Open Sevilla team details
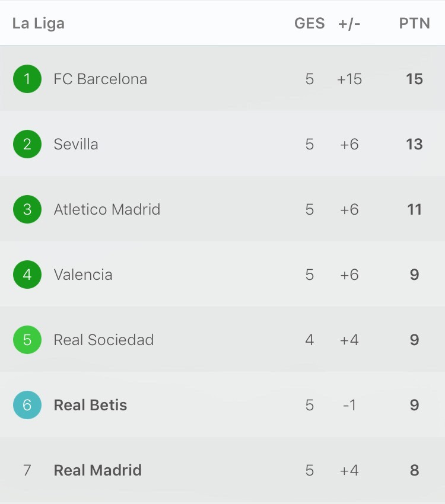This screenshot has height=504, width=445. (x=76, y=144)
